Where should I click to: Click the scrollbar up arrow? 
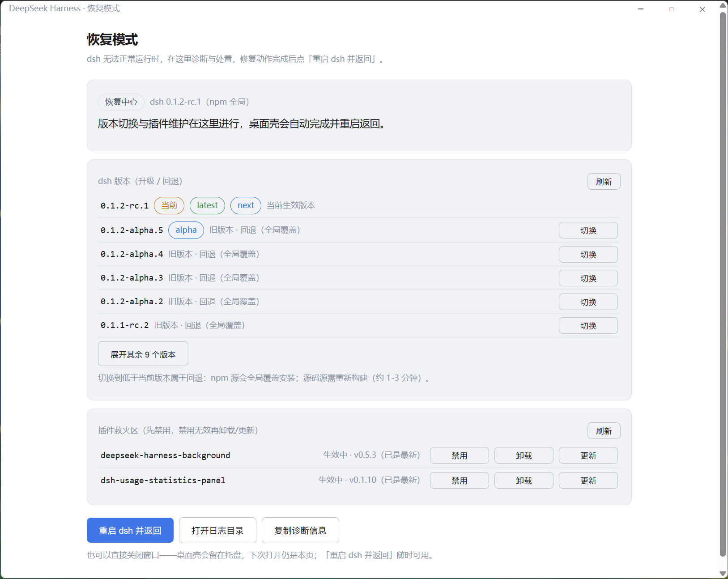click(x=723, y=5)
